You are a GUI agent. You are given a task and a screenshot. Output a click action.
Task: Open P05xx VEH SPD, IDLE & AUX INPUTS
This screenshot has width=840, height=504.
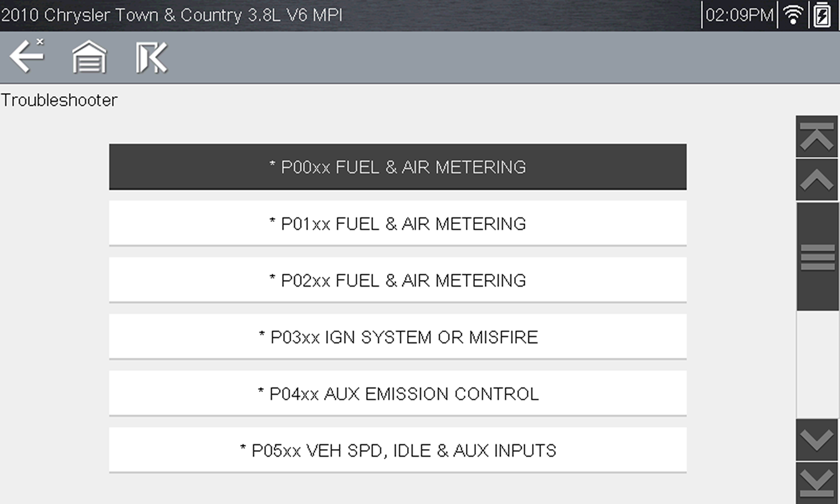coord(398,450)
